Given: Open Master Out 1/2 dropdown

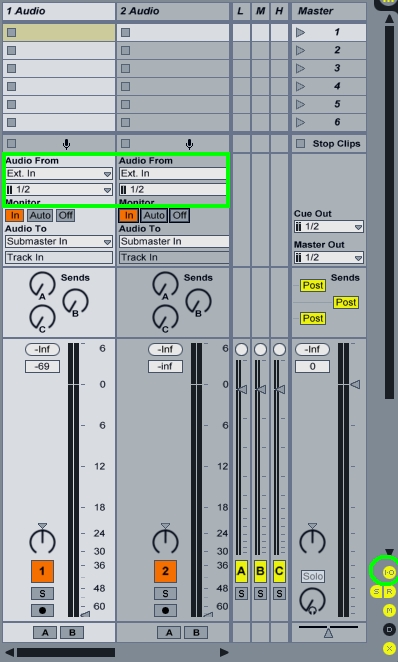Looking at the screenshot, I should coord(329,258).
